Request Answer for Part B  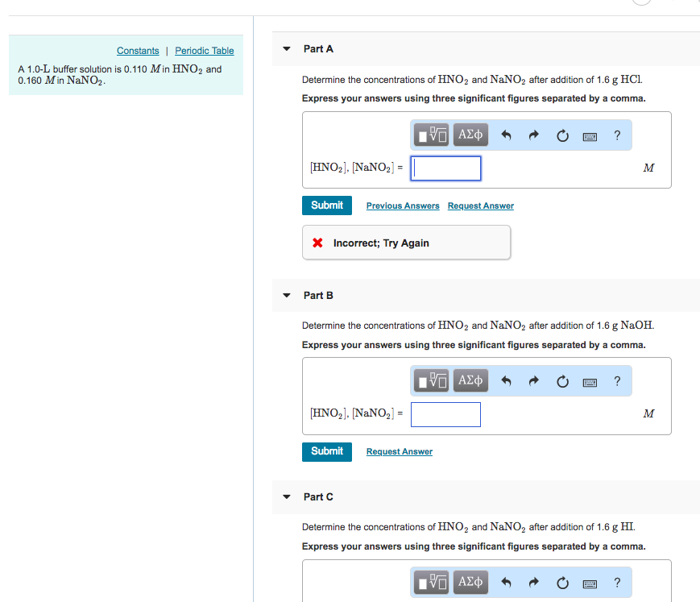pyautogui.click(x=399, y=451)
